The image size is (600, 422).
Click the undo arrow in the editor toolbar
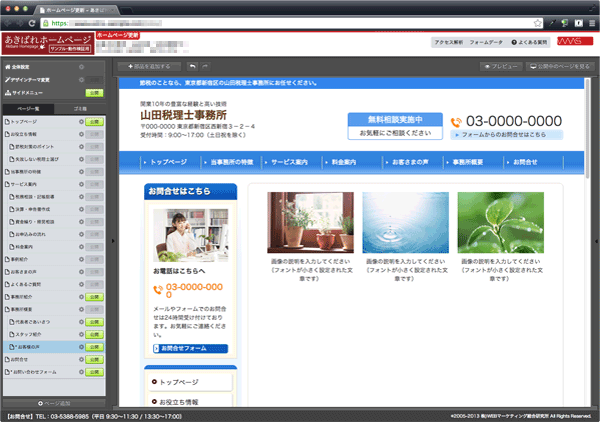pos(191,66)
